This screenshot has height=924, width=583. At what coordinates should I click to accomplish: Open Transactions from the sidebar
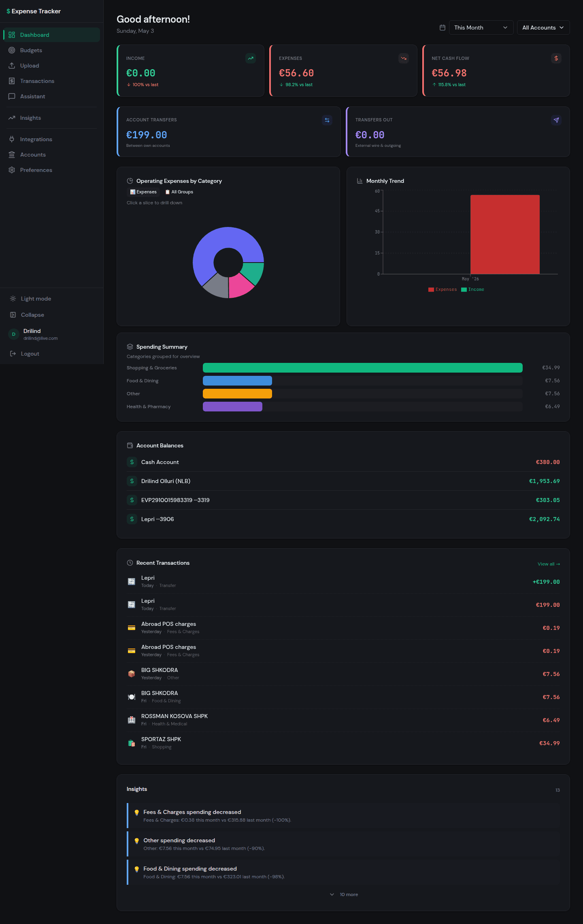tap(51, 81)
